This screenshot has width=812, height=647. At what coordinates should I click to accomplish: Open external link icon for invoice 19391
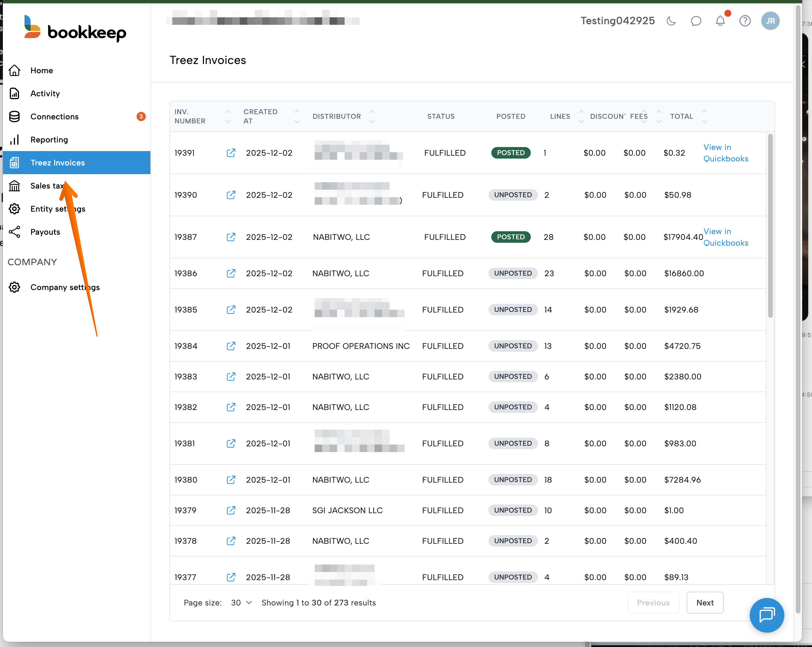click(x=231, y=153)
